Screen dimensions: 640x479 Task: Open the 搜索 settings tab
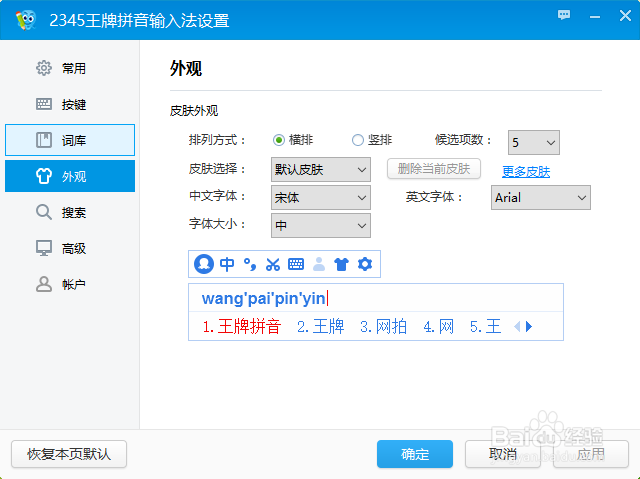[x=70, y=212]
